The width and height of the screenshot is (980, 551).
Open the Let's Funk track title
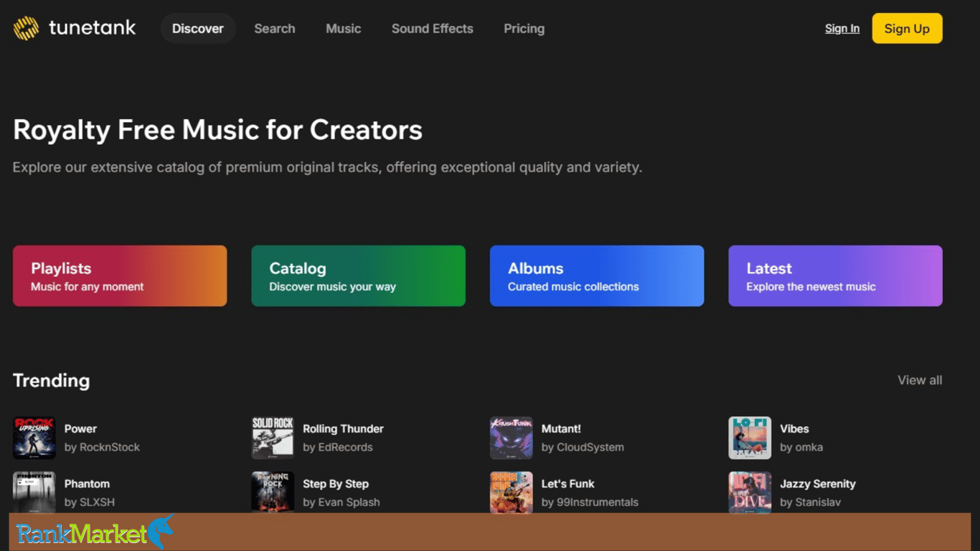pos(568,484)
